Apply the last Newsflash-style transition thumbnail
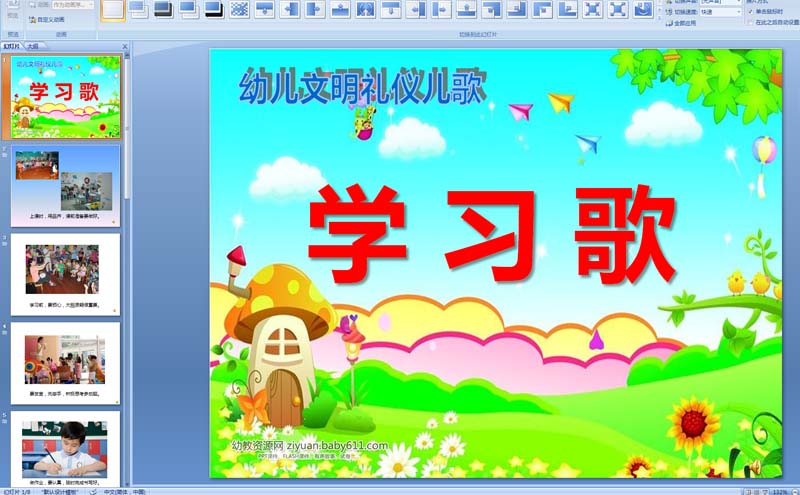The width and height of the screenshot is (800, 495). click(x=643, y=10)
